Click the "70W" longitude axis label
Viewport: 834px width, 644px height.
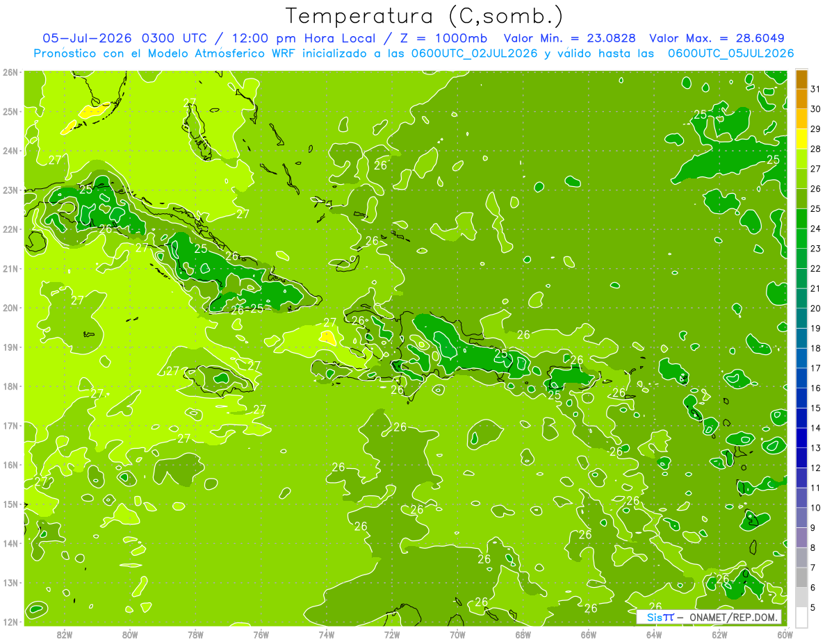(x=457, y=634)
